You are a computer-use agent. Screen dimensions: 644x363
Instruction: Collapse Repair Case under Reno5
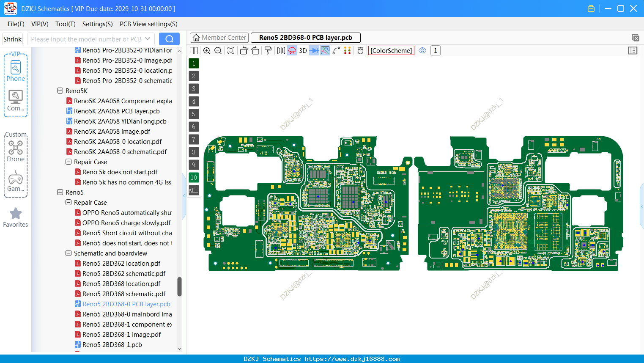point(69,203)
